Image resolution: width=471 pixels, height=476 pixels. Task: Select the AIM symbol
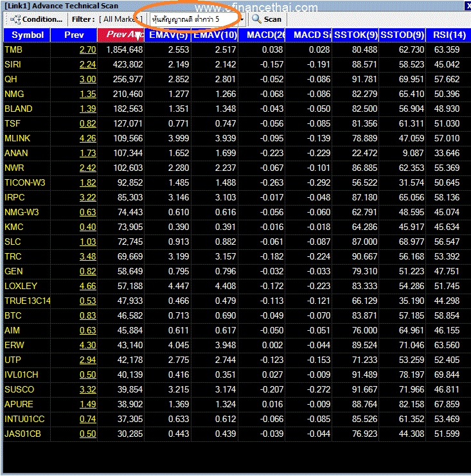(x=12, y=330)
